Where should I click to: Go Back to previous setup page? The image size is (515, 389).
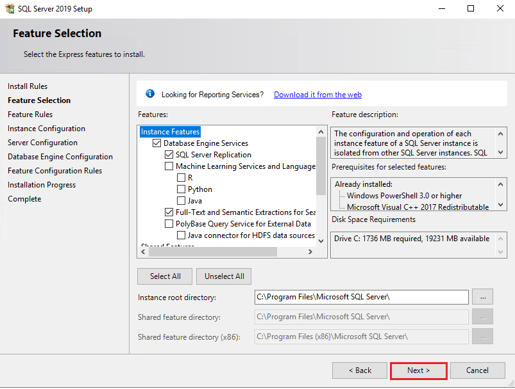click(x=360, y=371)
